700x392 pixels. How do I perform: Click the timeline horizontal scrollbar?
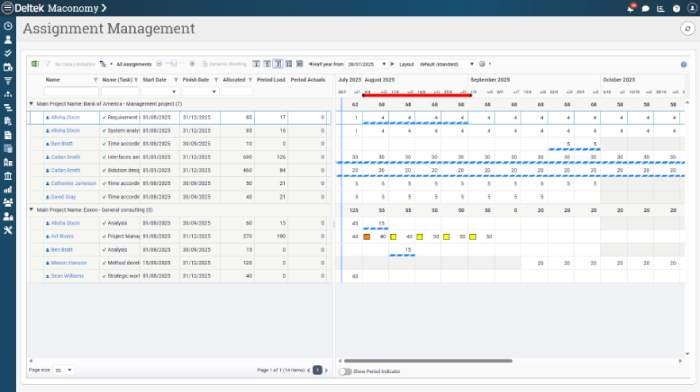point(428,361)
